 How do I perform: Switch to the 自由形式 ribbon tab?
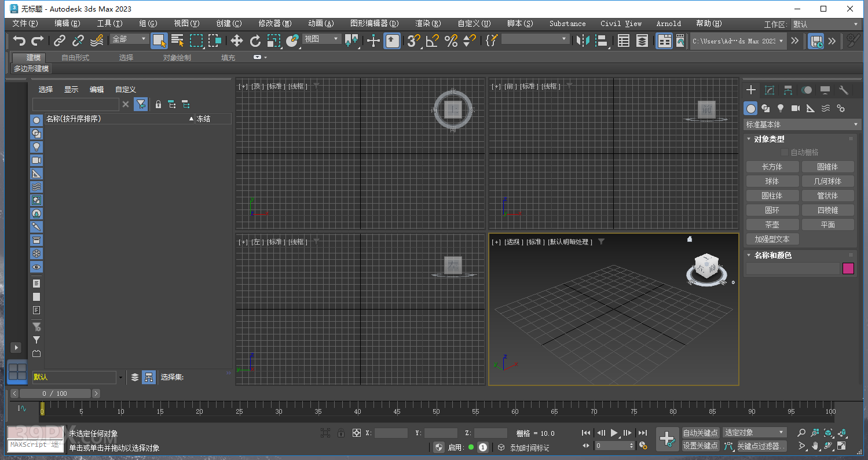tap(75, 58)
